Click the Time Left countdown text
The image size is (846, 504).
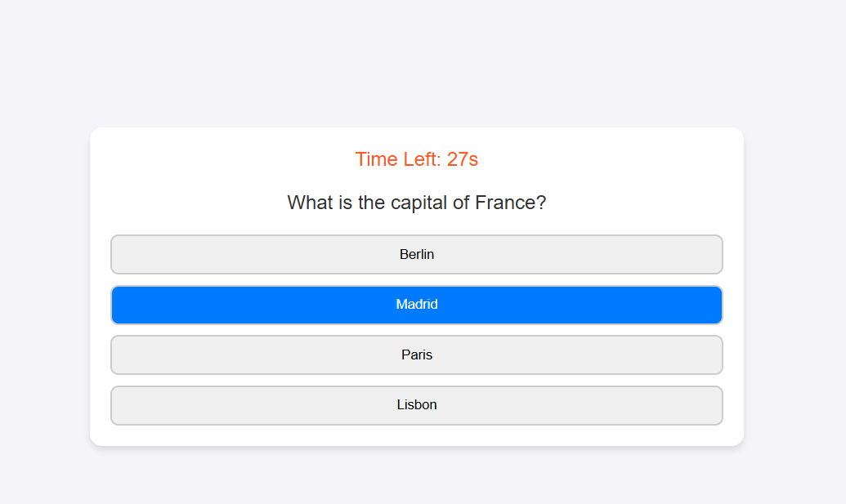click(417, 159)
